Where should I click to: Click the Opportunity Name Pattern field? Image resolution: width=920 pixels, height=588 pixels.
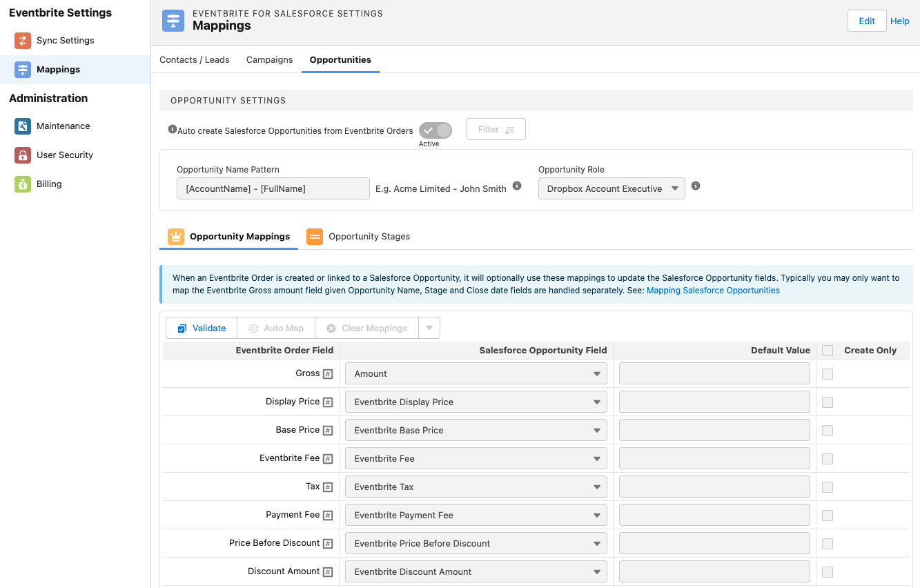(x=273, y=188)
